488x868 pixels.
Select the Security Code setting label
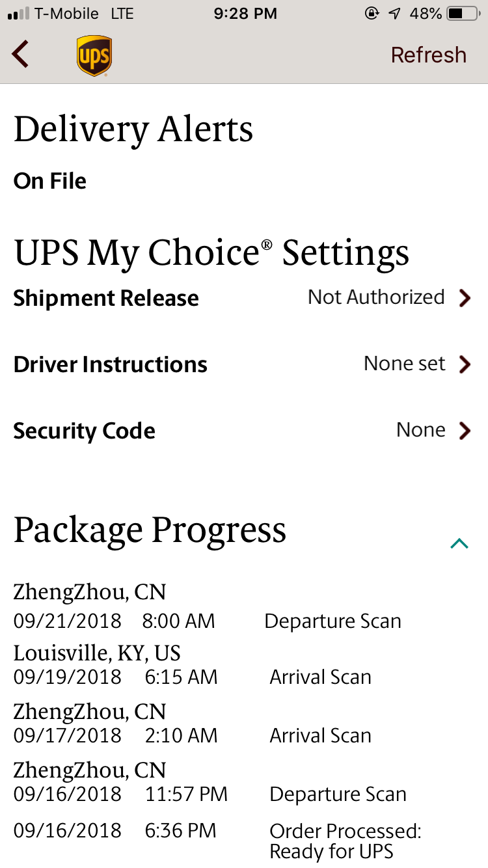85,431
